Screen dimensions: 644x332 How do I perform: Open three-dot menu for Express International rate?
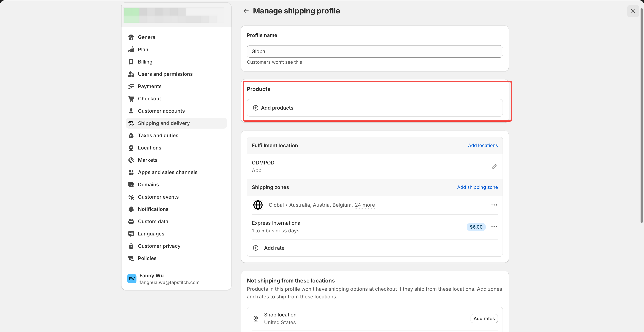[x=494, y=227]
